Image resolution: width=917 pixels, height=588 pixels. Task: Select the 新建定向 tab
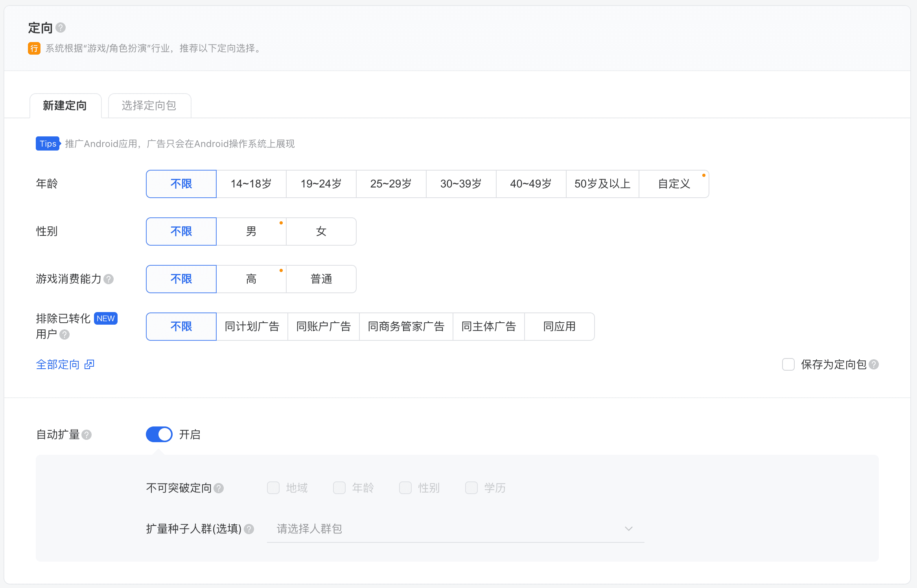[65, 106]
